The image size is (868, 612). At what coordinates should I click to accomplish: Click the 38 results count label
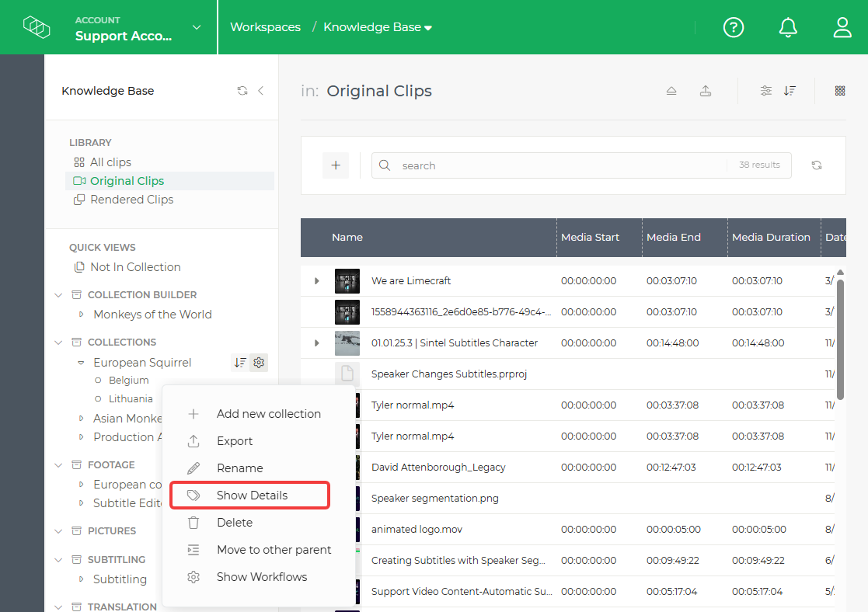[x=759, y=165]
